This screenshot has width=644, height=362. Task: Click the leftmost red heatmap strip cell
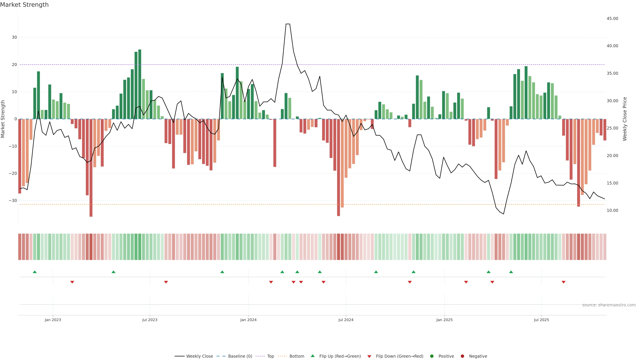pos(19,247)
